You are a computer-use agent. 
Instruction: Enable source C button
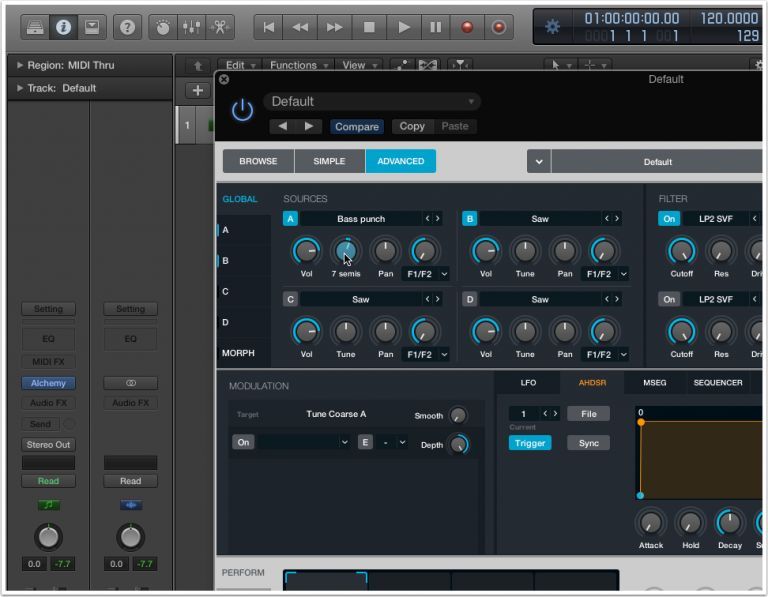(x=290, y=299)
